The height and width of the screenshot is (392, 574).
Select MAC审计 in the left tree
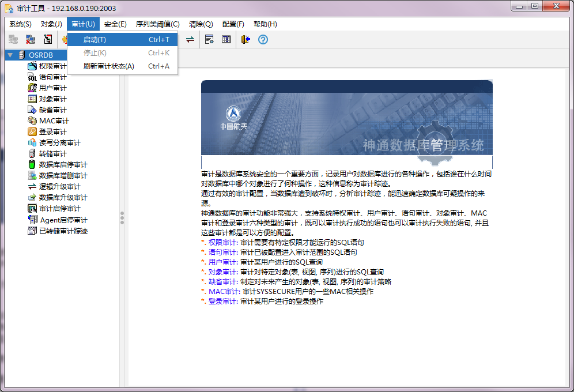[54, 121]
